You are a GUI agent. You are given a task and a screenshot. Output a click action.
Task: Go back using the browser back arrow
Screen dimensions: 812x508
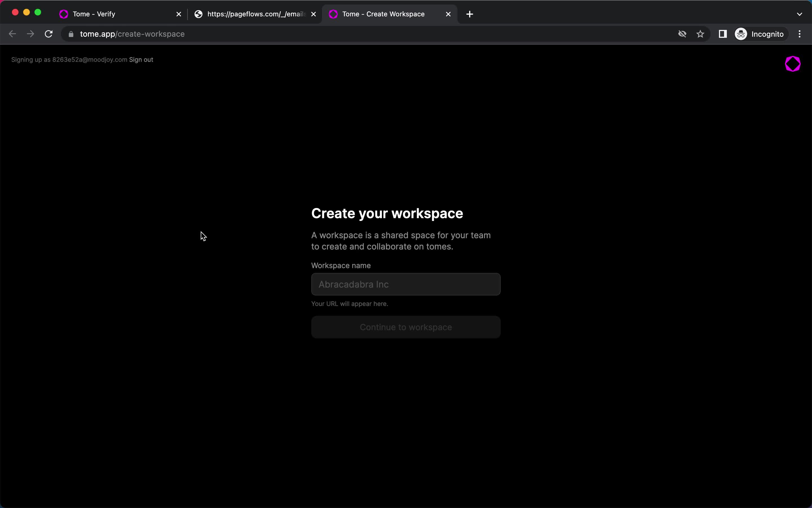[x=12, y=34]
